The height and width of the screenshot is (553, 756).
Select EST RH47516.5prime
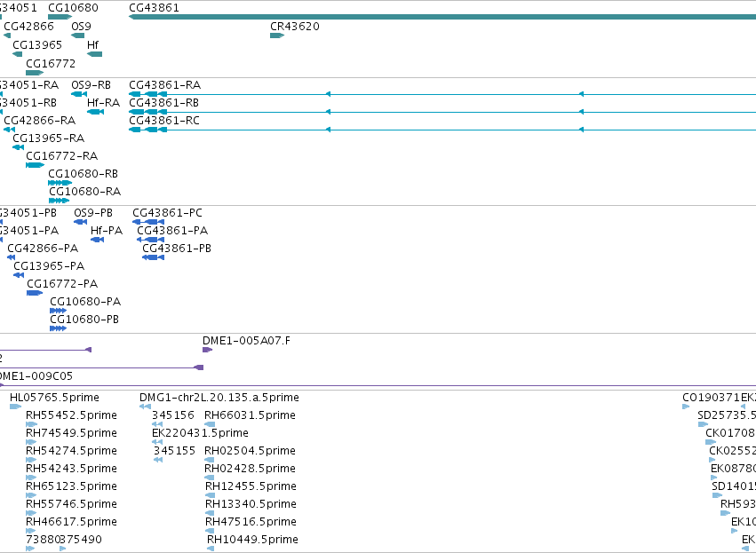pyautogui.click(x=210, y=531)
